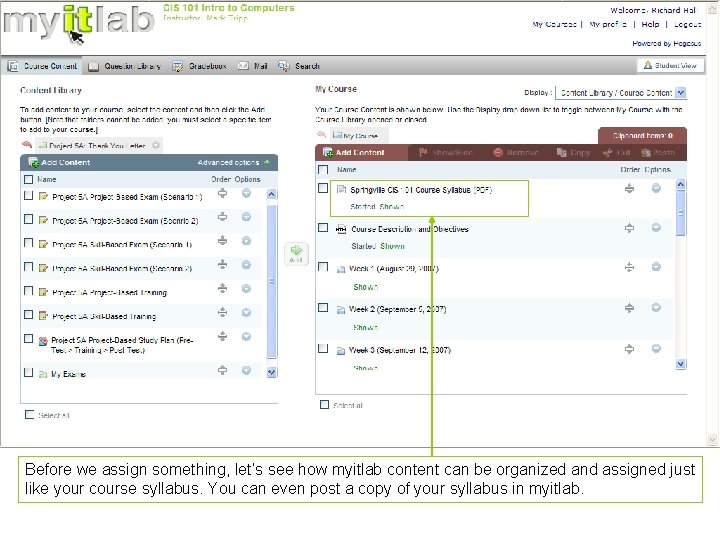Open the Mail tab
Viewport: 720px width, 540px height.
[x=253, y=66]
